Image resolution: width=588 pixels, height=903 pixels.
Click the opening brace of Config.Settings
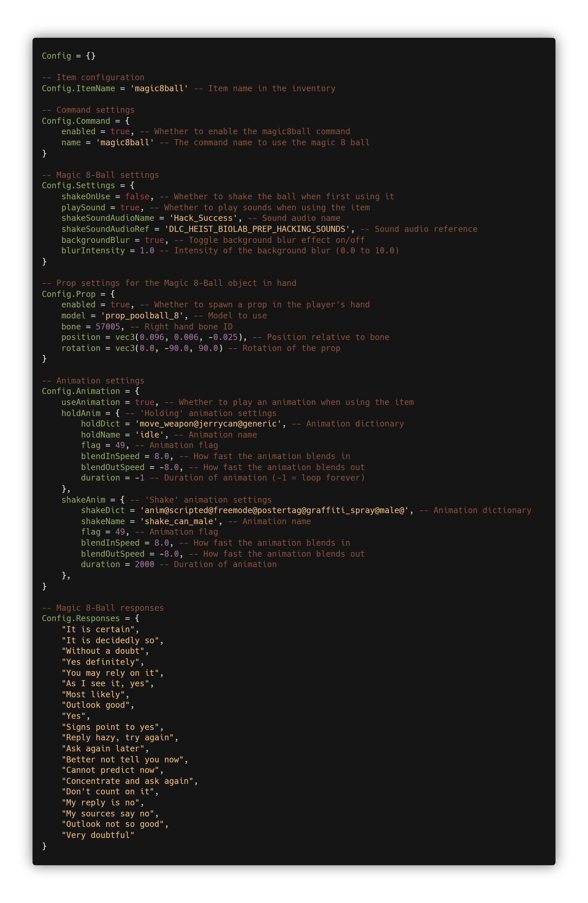tap(132, 186)
